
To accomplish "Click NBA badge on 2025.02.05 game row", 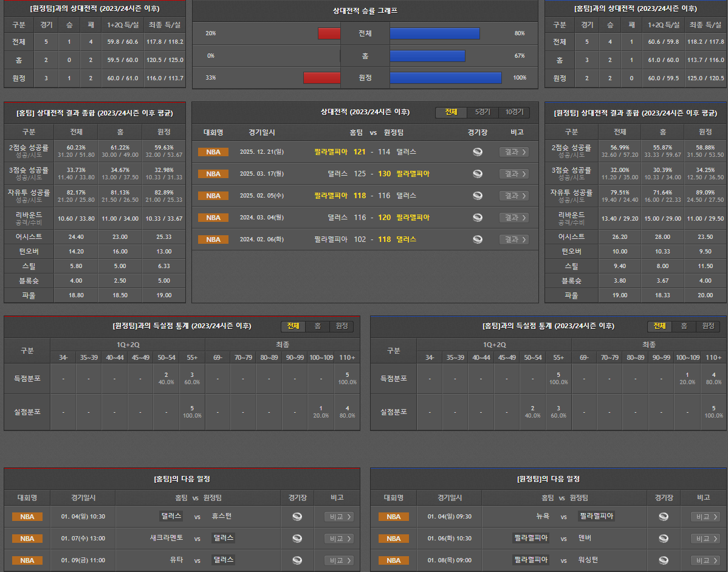I will point(213,196).
